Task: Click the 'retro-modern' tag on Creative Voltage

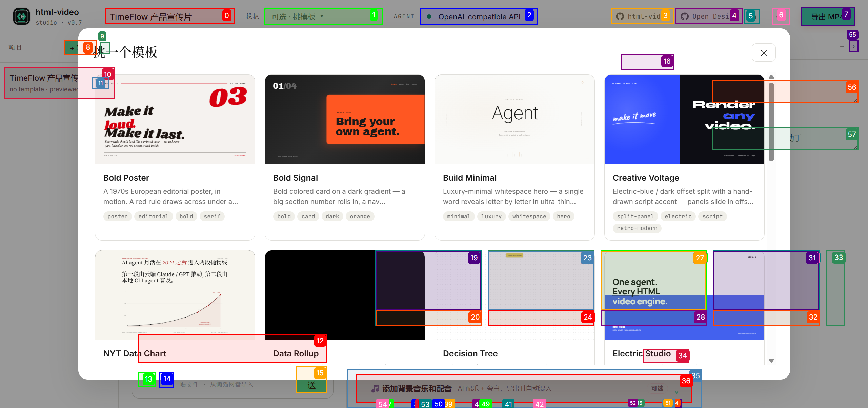Action: coord(637,228)
